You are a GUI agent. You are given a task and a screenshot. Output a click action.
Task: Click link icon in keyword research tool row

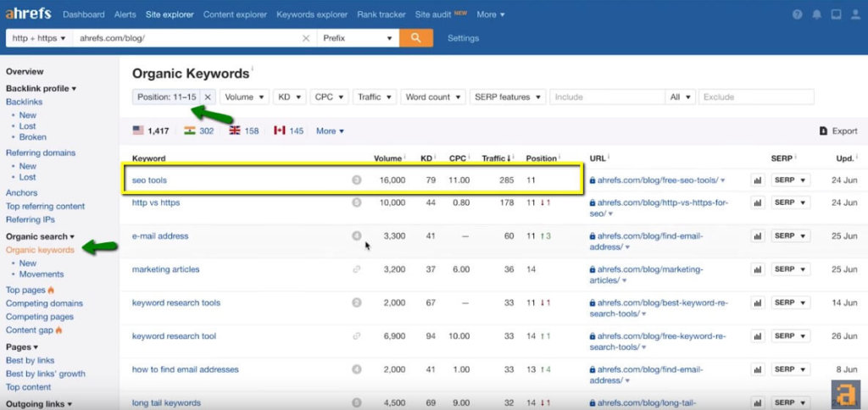click(357, 335)
